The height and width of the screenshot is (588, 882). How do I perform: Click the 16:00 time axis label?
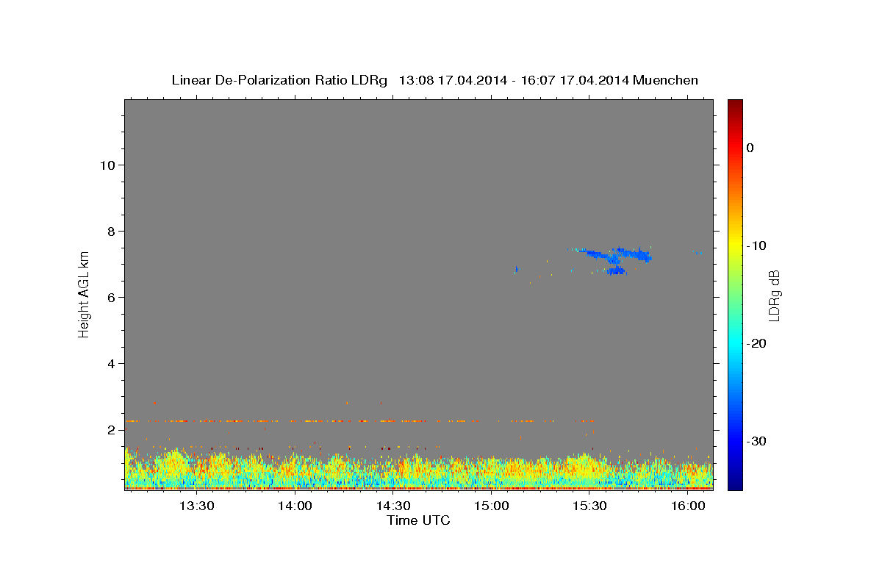688,506
